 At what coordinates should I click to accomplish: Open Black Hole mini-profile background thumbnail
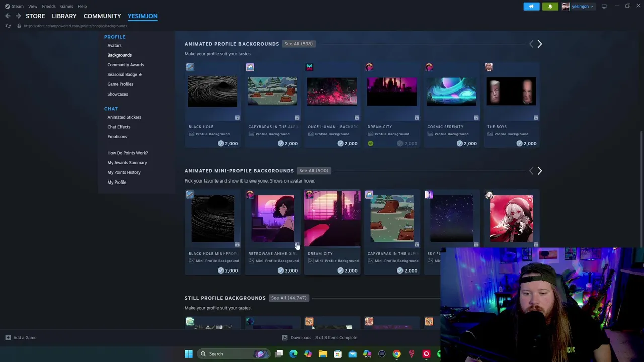[212, 219]
